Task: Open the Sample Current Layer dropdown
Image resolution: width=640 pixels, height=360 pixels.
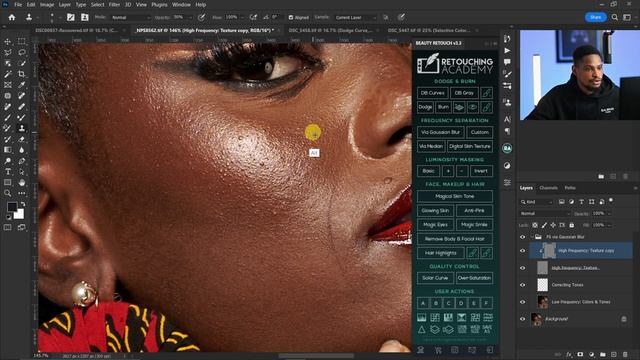Action: click(x=355, y=18)
